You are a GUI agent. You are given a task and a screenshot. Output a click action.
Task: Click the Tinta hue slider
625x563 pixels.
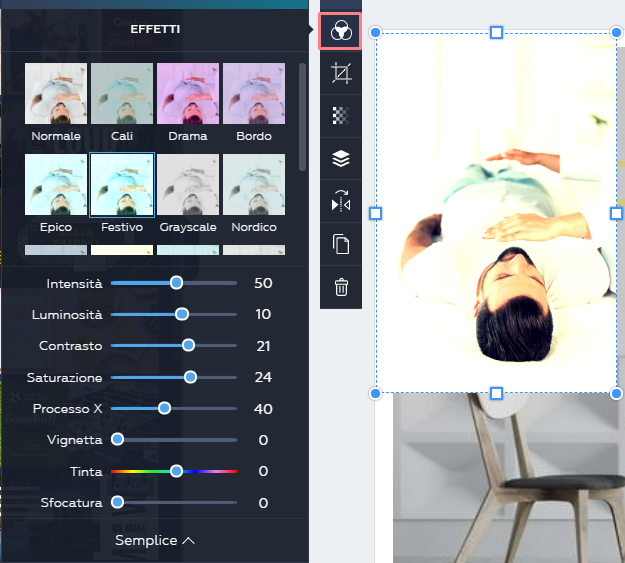(174, 471)
